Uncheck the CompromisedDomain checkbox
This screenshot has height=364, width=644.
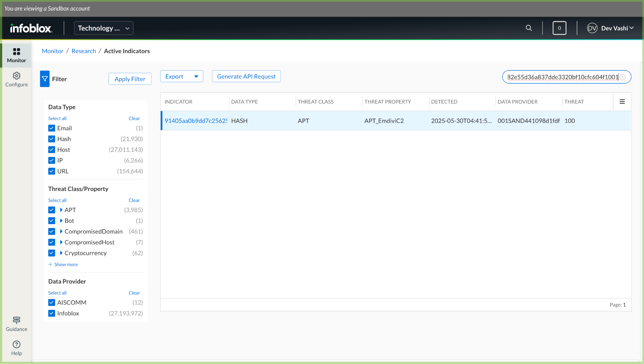point(52,231)
